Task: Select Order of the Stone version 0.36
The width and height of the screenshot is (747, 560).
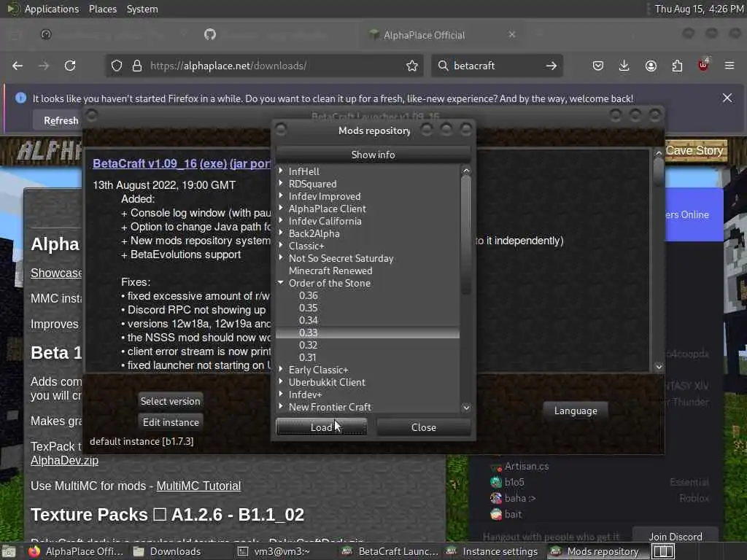Action: [x=309, y=295]
